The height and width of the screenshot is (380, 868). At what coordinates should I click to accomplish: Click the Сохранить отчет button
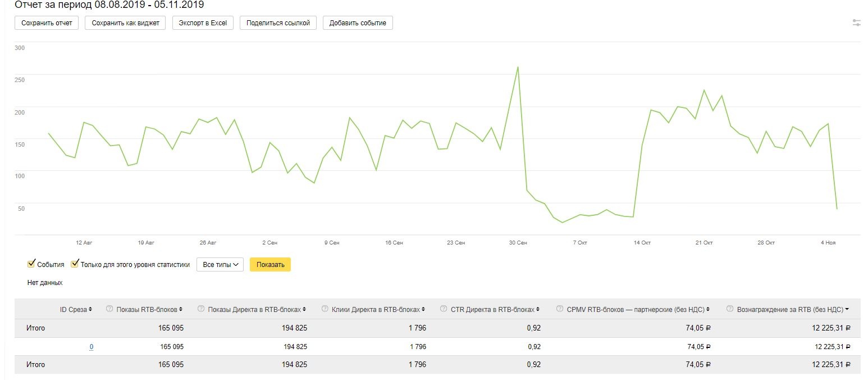coord(47,23)
